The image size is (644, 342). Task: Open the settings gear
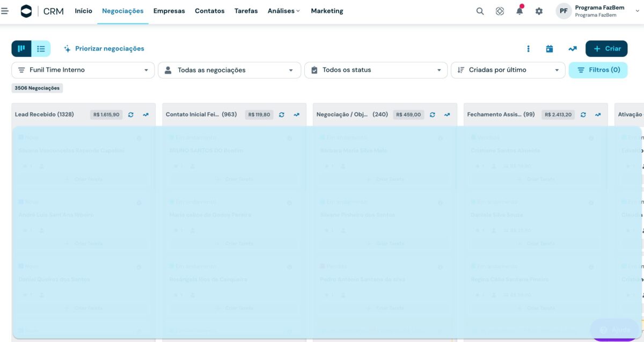(539, 11)
